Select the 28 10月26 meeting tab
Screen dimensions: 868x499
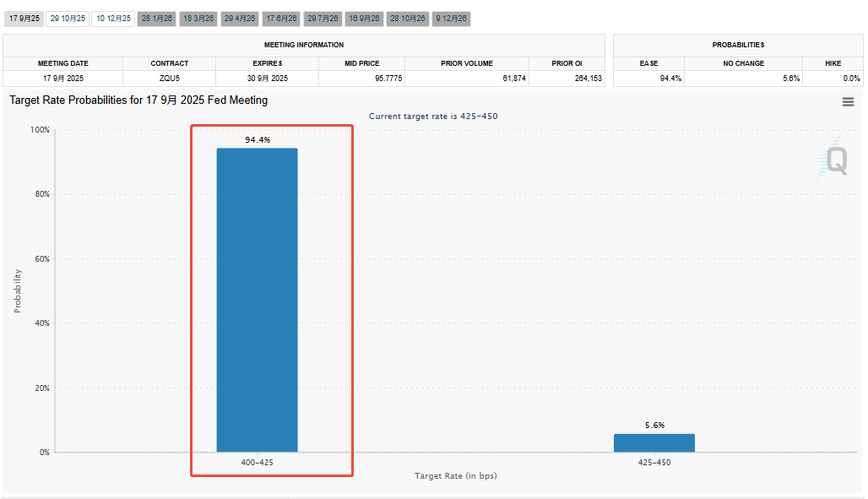click(x=407, y=18)
